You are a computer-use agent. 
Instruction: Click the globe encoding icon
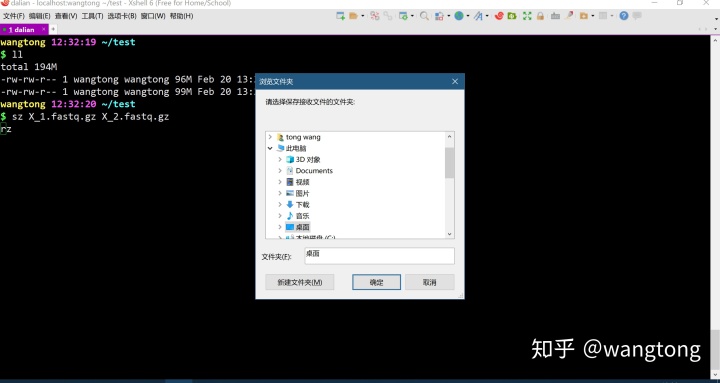point(459,16)
